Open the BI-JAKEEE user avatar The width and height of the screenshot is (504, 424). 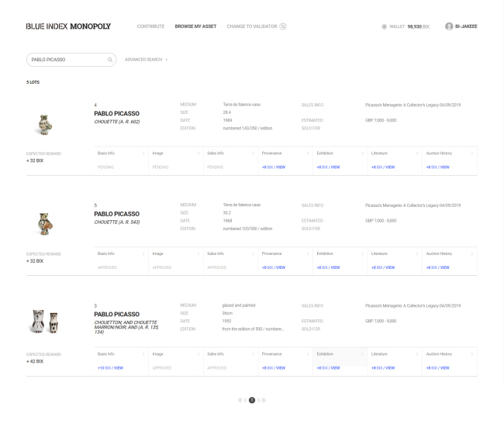449,26
